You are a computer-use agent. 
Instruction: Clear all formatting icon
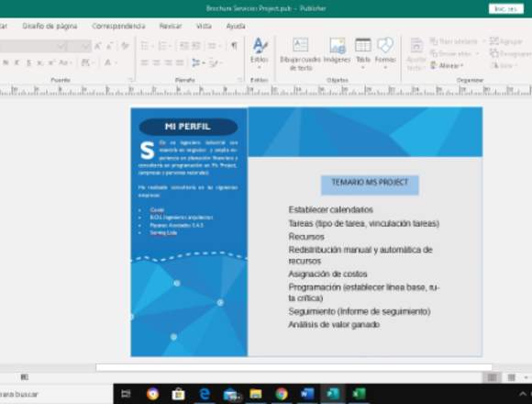tap(125, 46)
